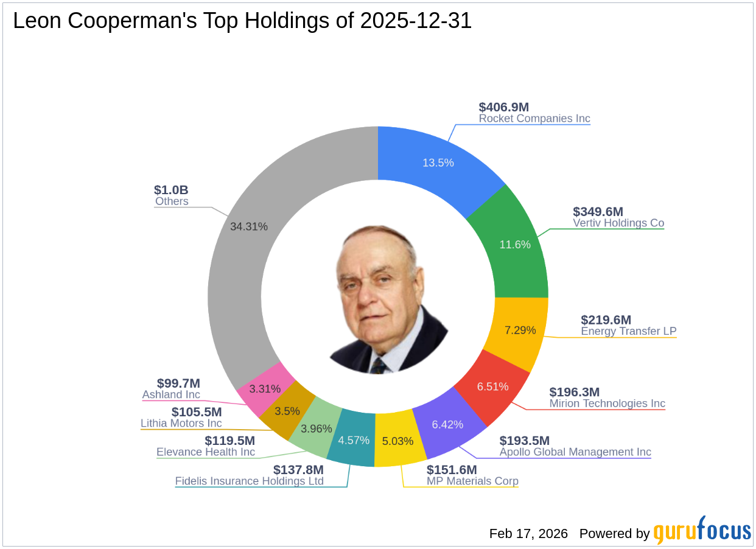The width and height of the screenshot is (756, 549).
Task: Click the Fidelis Insurance Holdings Ltd label
Action: [x=250, y=481]
